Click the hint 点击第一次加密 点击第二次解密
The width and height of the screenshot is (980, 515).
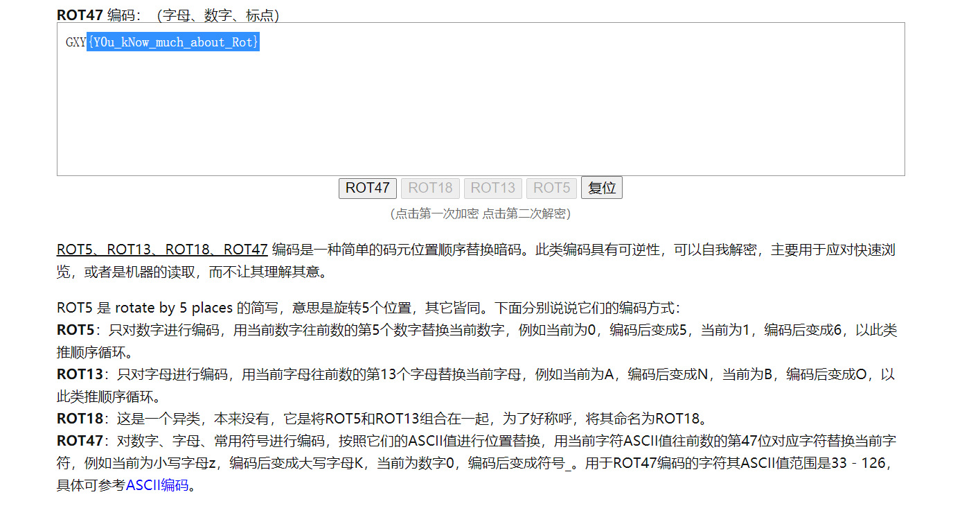coord(481,213)
